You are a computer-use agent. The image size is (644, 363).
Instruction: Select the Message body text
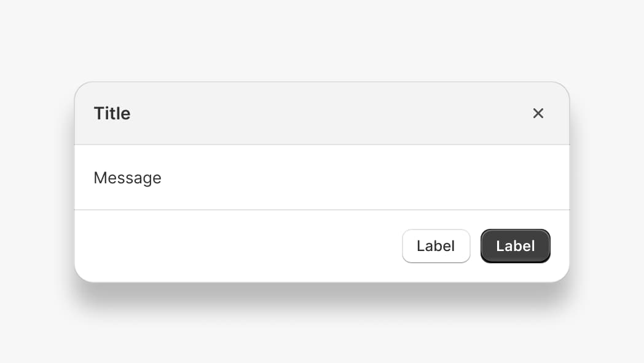click(127, 178)
